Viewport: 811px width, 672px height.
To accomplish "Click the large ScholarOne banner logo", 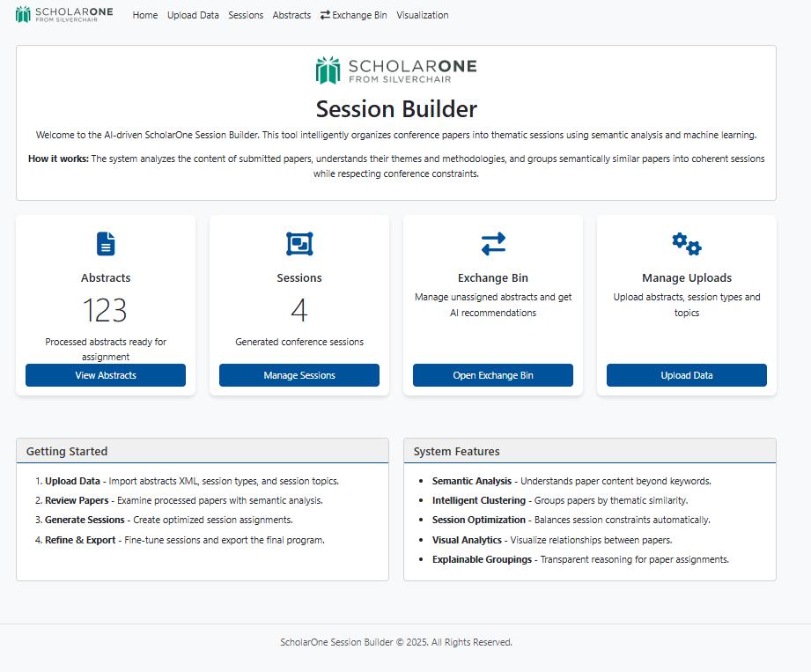I will tap(396, 70).
